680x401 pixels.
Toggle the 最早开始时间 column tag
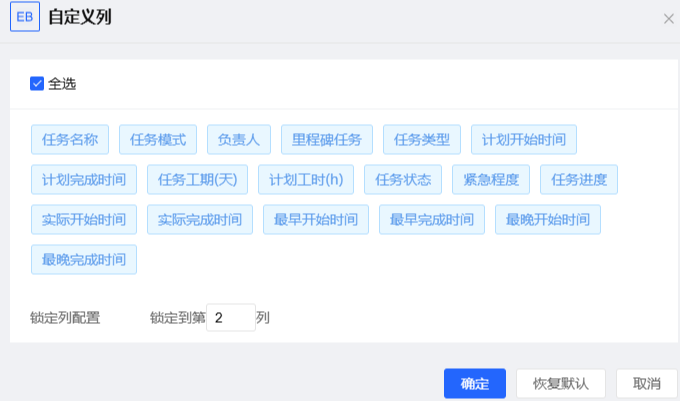pyautogui.click(x=316, y=219)
